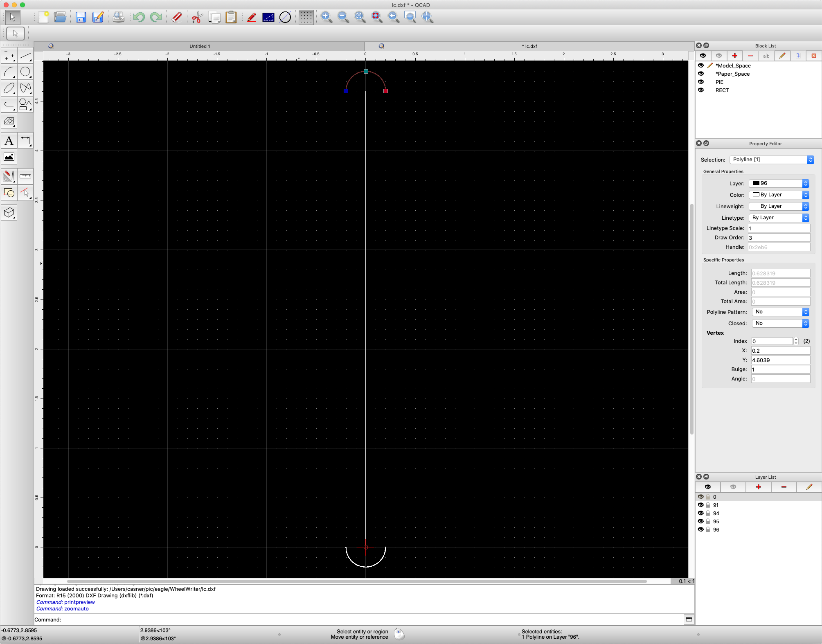The width and height of the screenshot is (822, 644).
Task: Show all layers eye button
Action: [x=708, y=487]
